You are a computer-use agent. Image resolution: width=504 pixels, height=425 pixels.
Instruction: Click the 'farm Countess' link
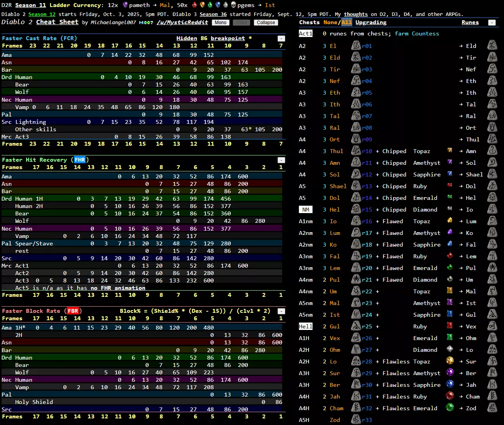[x=417, y=34]
